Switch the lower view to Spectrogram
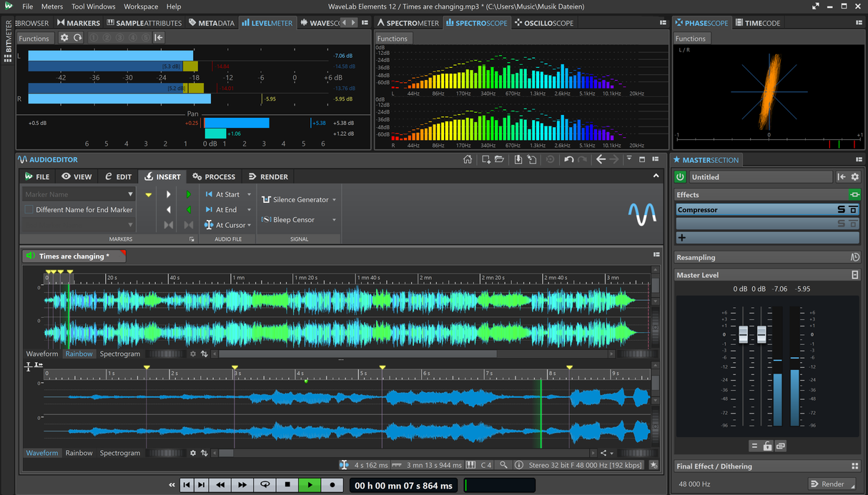Screen dimensions: 868x495 (x=120, y=452)
